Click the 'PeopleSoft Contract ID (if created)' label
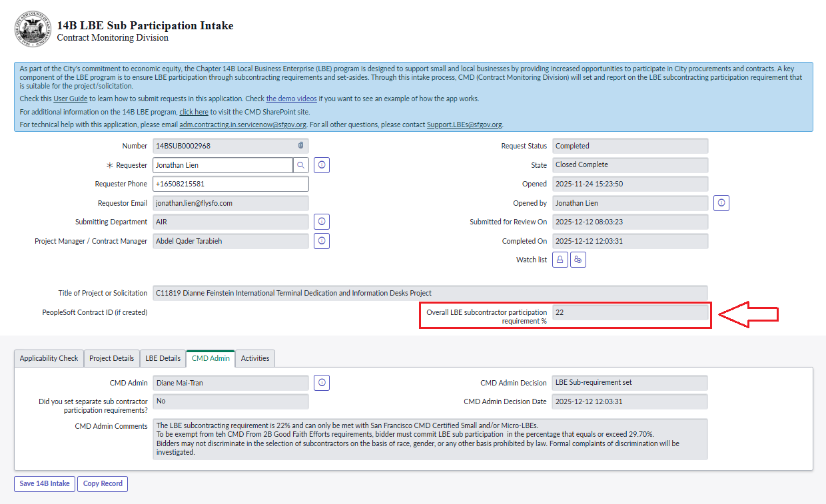 95,312
